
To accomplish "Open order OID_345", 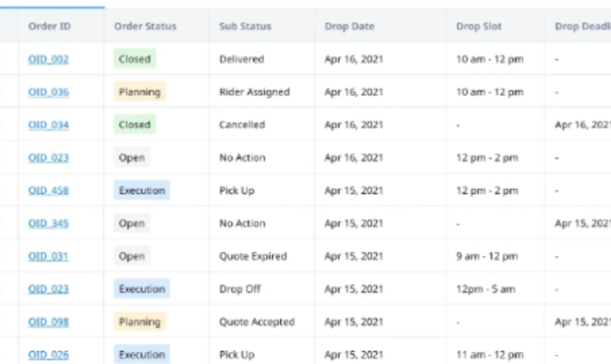I will point(48,223).
